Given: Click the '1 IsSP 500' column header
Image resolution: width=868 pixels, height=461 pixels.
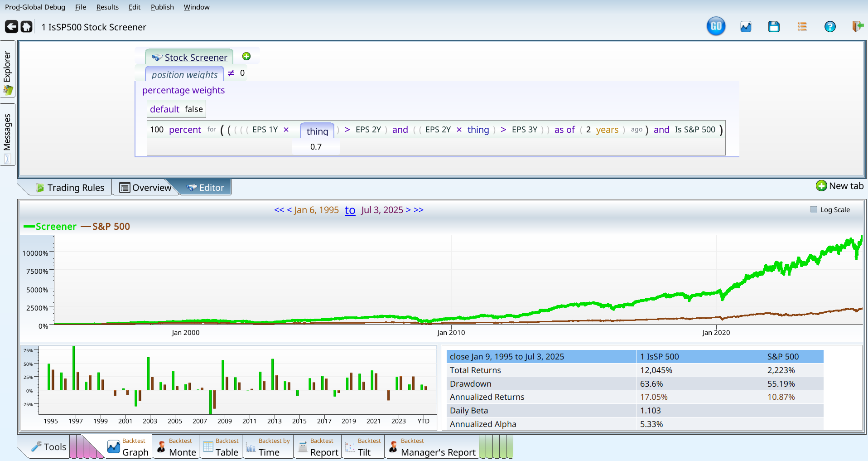Looking at the screenshot, I should [700, 356].
